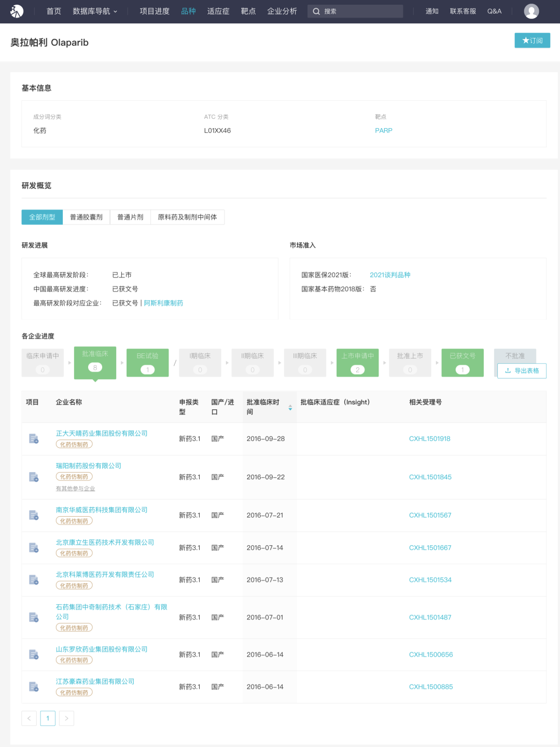Open acceptance number CXHL1501567

tap(430, 515)
